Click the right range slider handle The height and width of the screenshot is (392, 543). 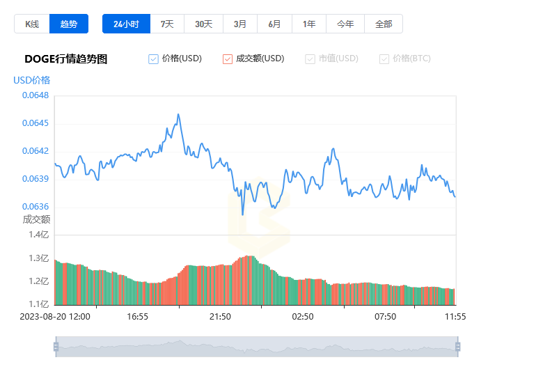(458, 346)
